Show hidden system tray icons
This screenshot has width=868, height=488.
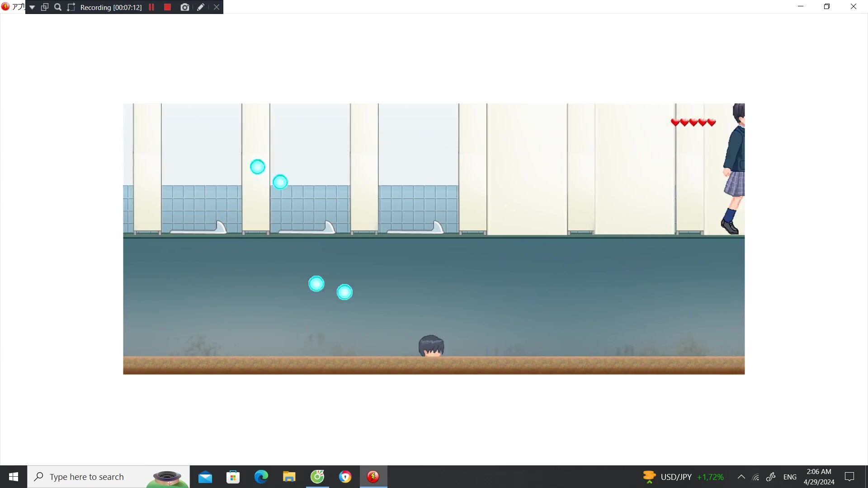coord(741,477)
